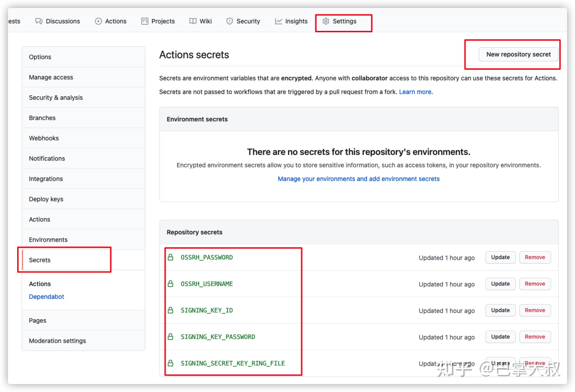Open the Settings tab
Image resolution: width=575 pixels, height=392 pixels.
point(344,21)
